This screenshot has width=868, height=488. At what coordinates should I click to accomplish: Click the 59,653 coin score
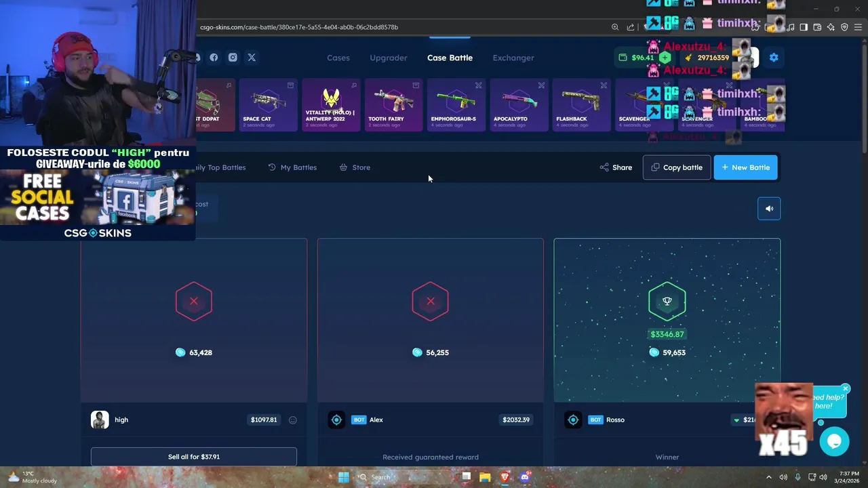pyautogui.click(x=667, y=352)
